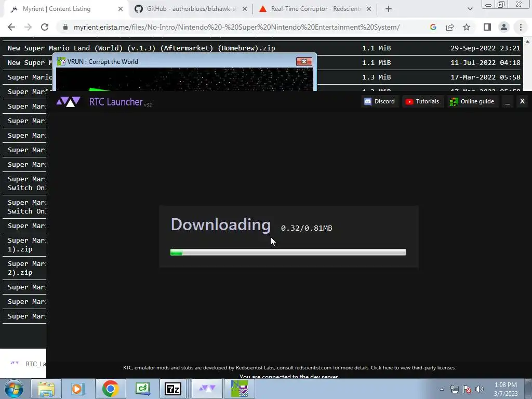Click the Chrome address bar URL
532x399 pixels.
pyautogui.click(x=236, y=27)
